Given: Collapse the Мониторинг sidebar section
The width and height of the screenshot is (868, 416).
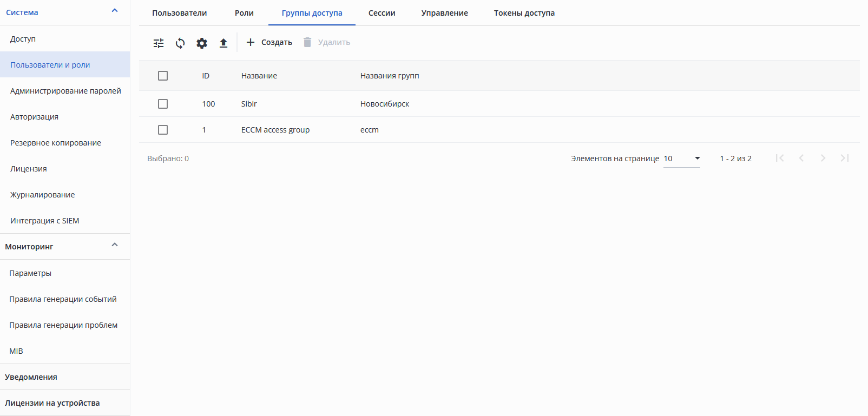Looking at the screenshot, I should [115, 245].
